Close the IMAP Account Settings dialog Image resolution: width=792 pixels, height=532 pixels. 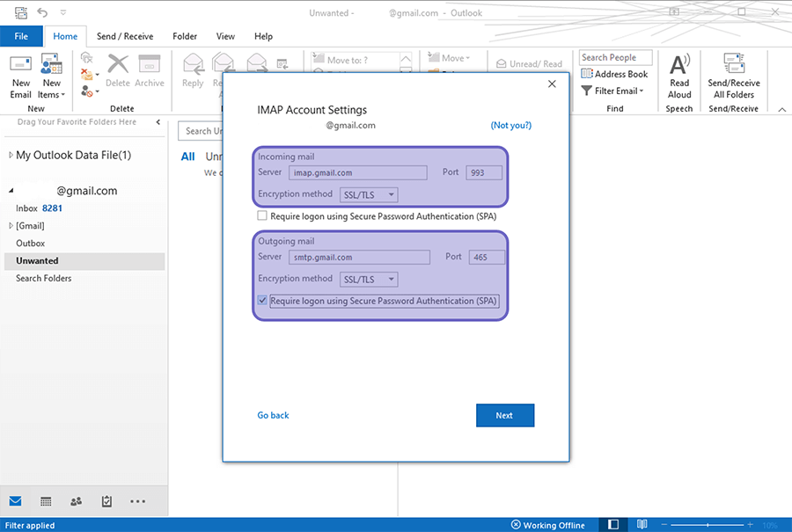point(552,84)
